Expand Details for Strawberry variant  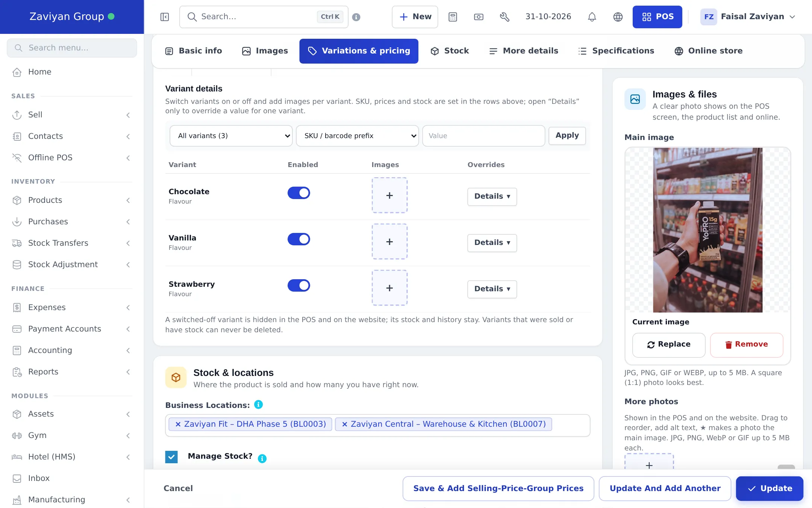(x=492, y=289)
